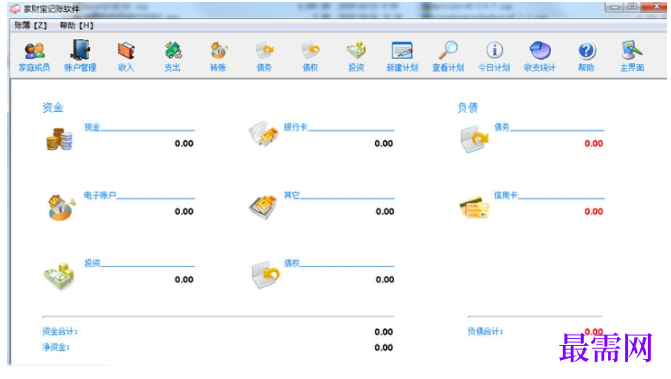Open 查看计划 magnifier icon
The image size is (671, 379).
point(448,56)
